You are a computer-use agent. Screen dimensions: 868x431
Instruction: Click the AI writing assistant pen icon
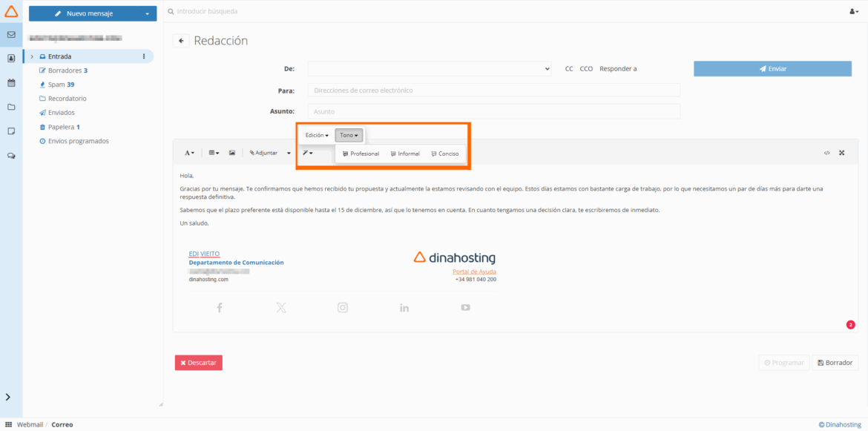(x=307, y=152)
